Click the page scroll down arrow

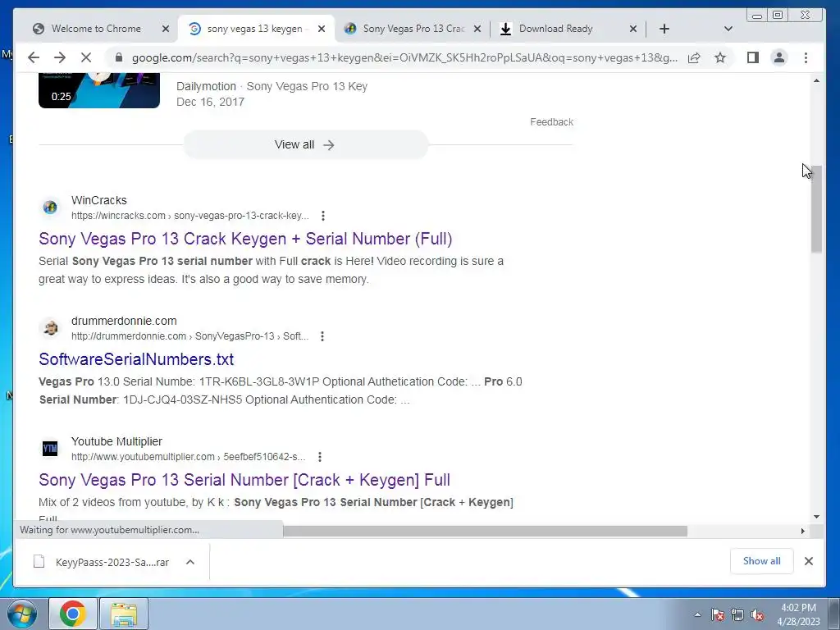816,517
